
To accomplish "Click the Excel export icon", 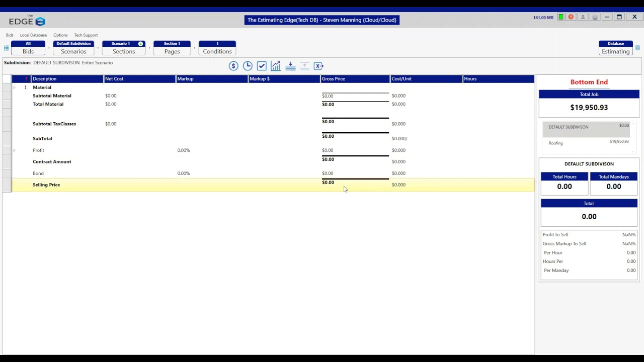I will (x=318, y=66).
